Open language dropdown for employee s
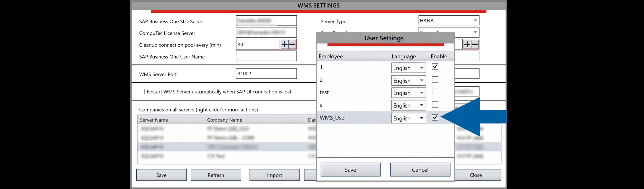The width and height of the screenshot is (644, 189). point(408,105)
